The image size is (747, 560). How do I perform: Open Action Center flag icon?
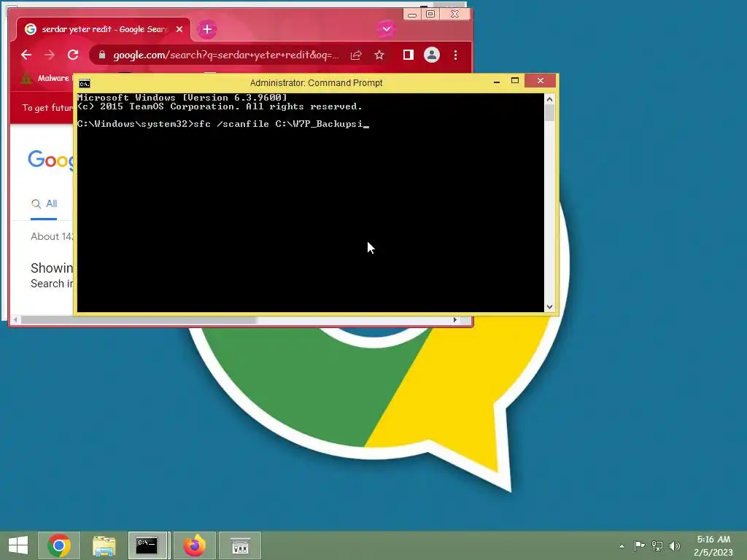639,545
